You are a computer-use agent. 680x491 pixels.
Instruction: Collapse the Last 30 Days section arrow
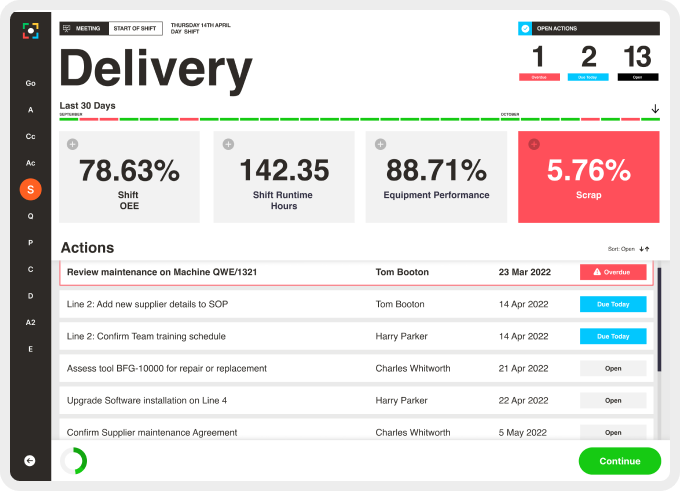tap(655, 108)
